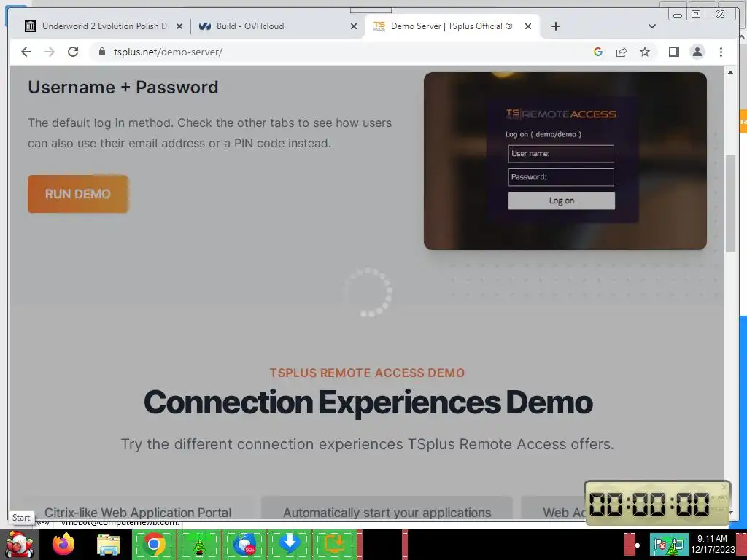747x560 pixels.
Task: Open the orange monitor download taskbar app
Action: [334, 545]
